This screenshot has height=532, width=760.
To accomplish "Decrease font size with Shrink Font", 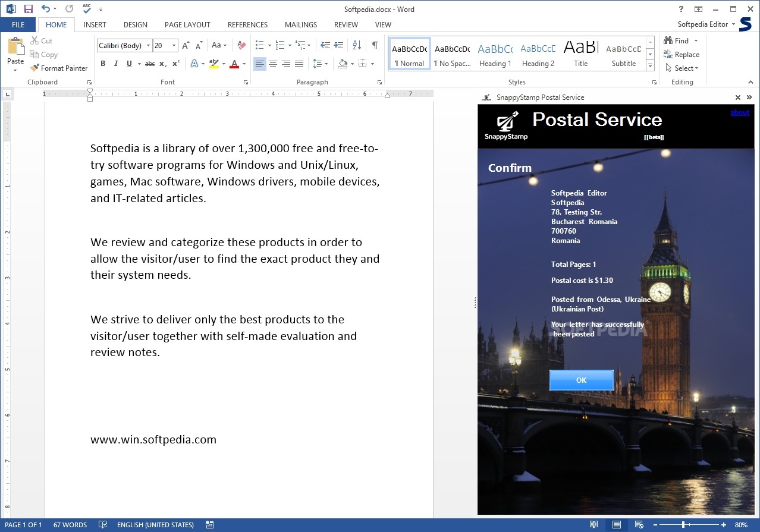I will tap(199, 45).
